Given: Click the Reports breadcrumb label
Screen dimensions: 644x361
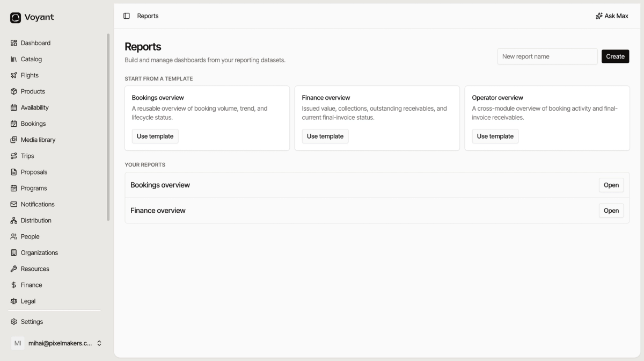Looking at the screenshot, I should [x=148, y=16].
